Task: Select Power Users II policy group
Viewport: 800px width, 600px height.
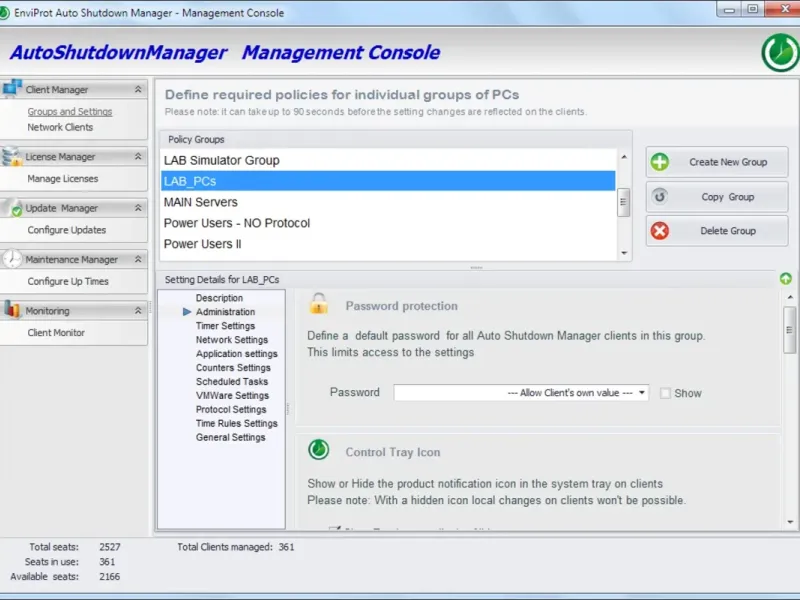Action: [x=388, y=244]
